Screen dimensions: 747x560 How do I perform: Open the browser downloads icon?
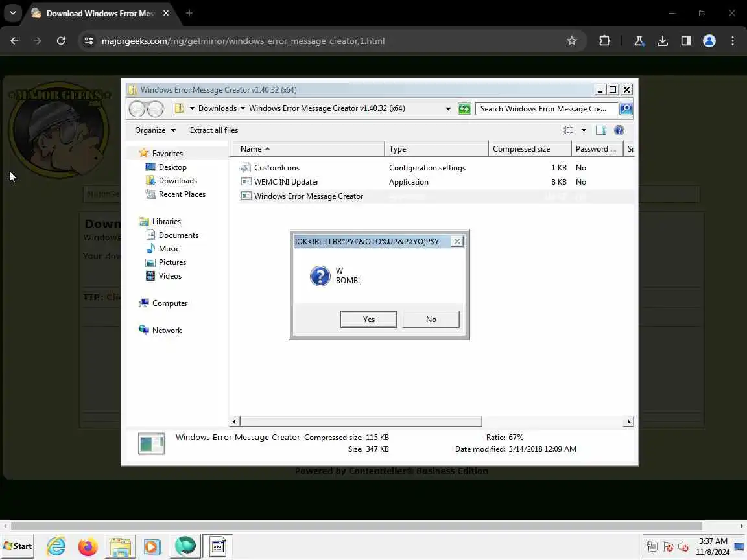pyautogui.click(x=662, y=41)
